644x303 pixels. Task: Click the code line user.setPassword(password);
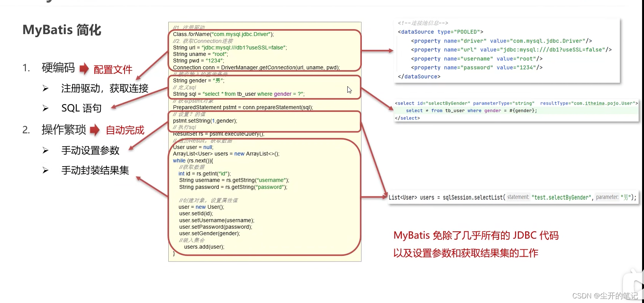pyautogui.click(x=216, y=227)
